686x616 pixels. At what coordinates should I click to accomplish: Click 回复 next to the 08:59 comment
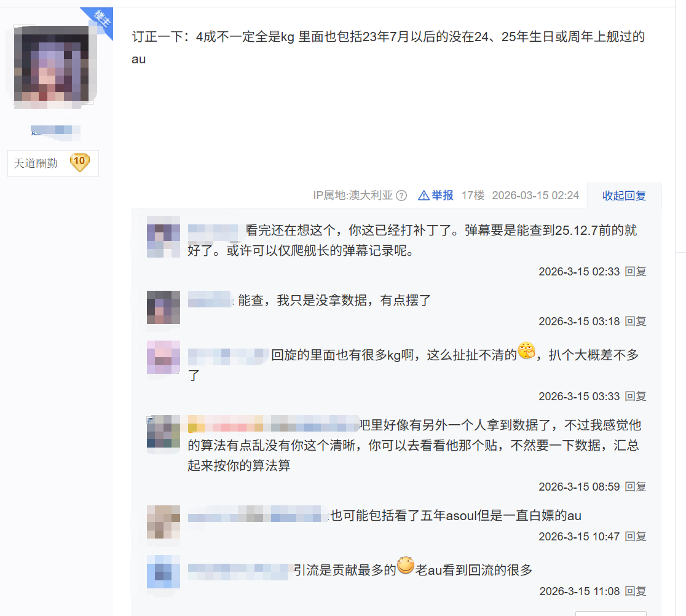[x=636, y=487]
